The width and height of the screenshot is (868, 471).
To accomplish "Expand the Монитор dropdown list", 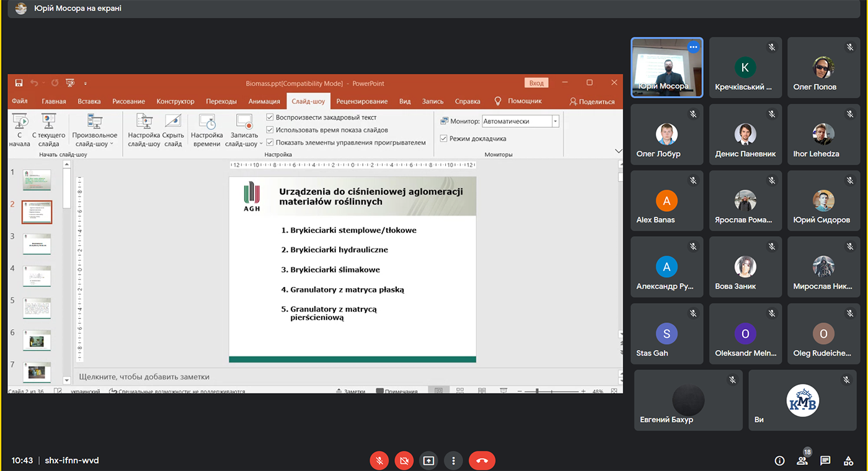I will [555, 121].
